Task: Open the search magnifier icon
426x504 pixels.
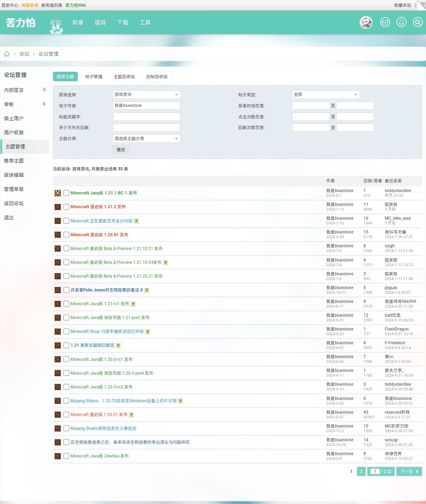Action: pos(417,22)
